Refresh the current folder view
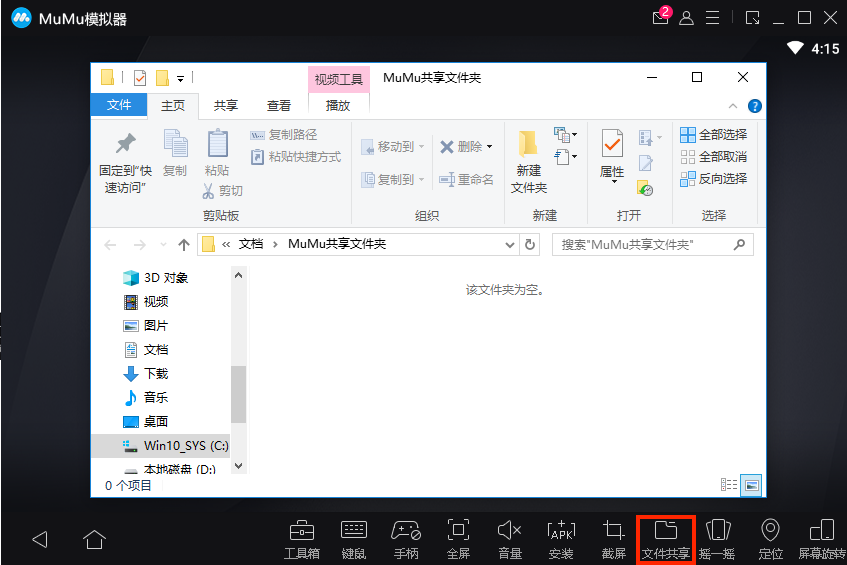This screenshot has width=847, height=565. [530, 245]
